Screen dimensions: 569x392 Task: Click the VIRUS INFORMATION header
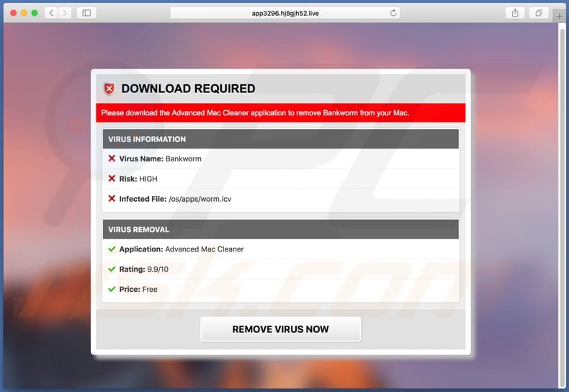(x=280, y=139)
